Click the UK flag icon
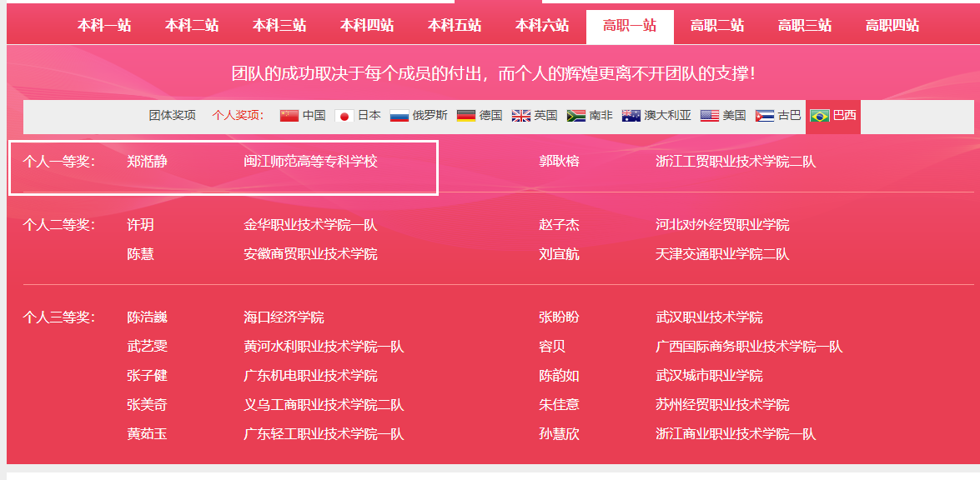Screen dimensions: 980x480 click(521, 116)
